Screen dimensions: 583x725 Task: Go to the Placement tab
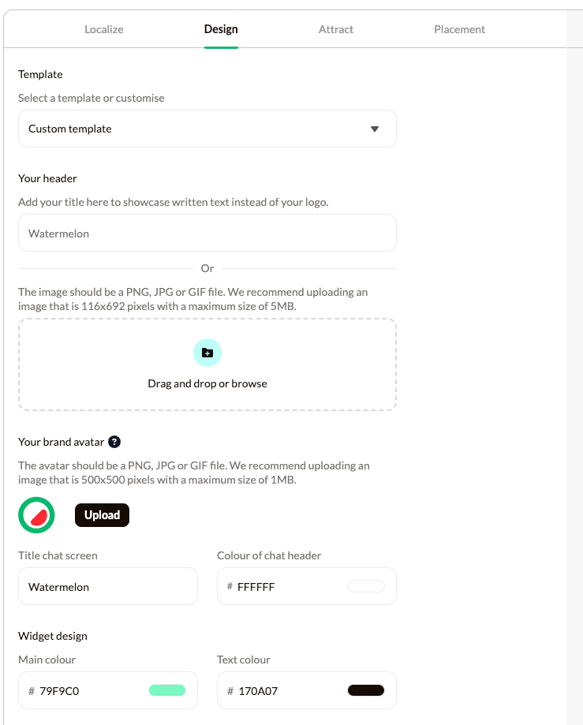459,29
